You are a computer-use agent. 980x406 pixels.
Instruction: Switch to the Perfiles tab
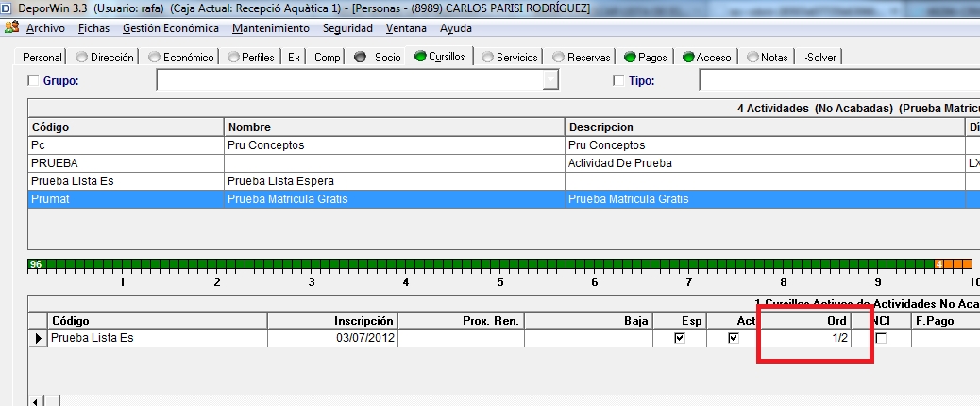click(250, 57)
